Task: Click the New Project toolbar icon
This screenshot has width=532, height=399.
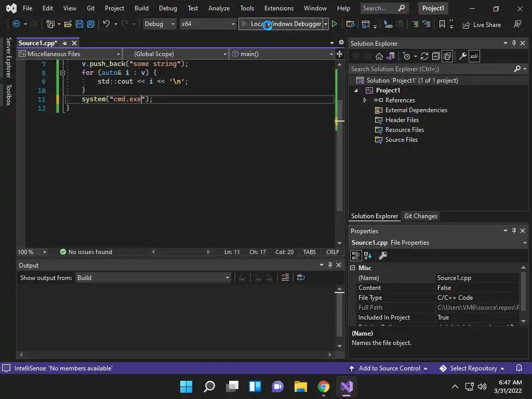Action: (50, 24)
